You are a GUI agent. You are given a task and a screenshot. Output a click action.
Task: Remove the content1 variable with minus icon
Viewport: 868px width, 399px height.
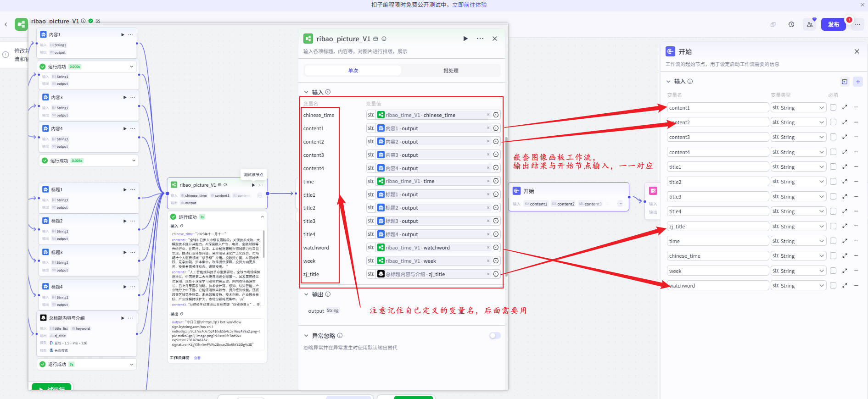pyautogui.click(x=856, y=107)
